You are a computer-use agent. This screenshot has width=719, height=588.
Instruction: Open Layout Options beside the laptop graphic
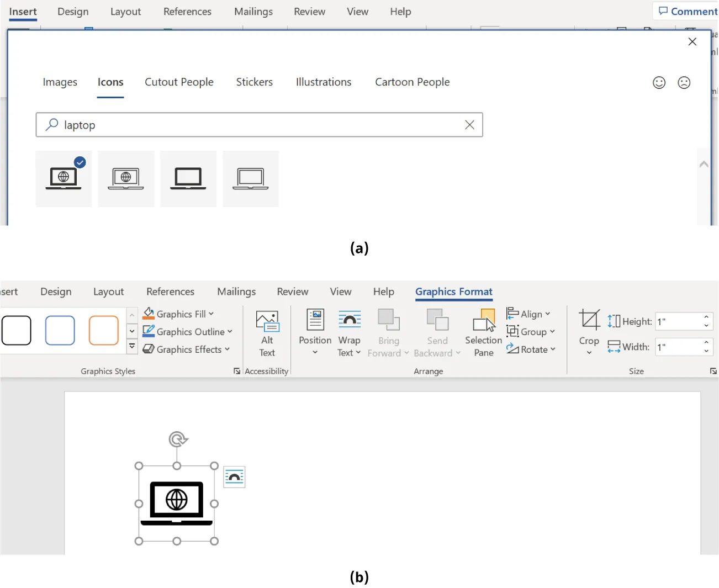234,476
